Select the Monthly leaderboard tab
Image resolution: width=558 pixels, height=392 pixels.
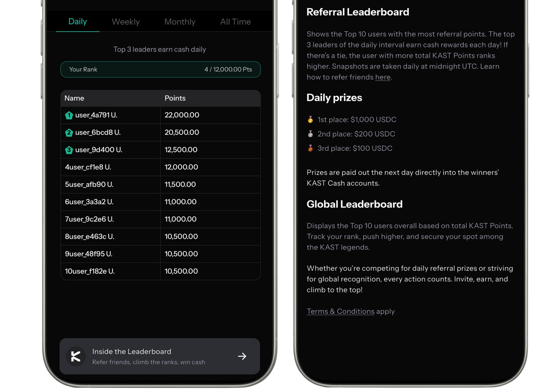(180, 22)
